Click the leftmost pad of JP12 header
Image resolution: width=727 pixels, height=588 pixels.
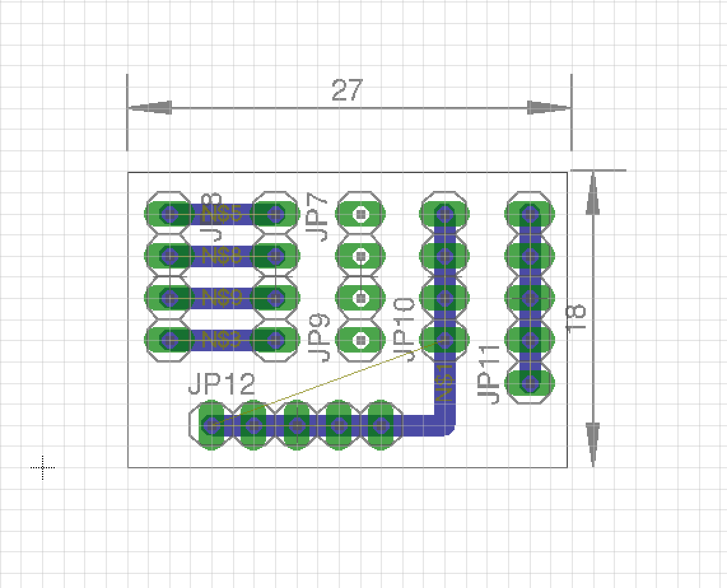tap(211, 424)
